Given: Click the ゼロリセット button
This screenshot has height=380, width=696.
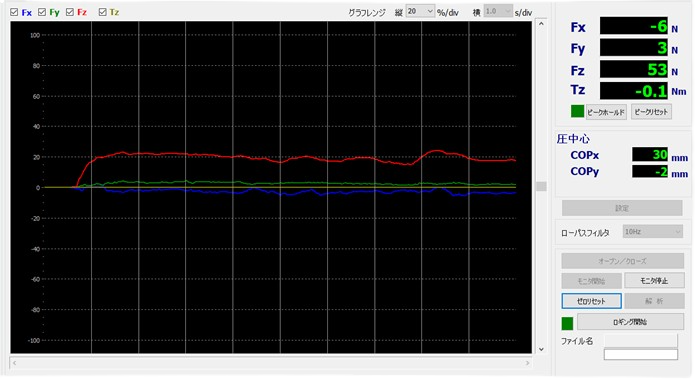Looking at the screenshot, I should 591,301.
